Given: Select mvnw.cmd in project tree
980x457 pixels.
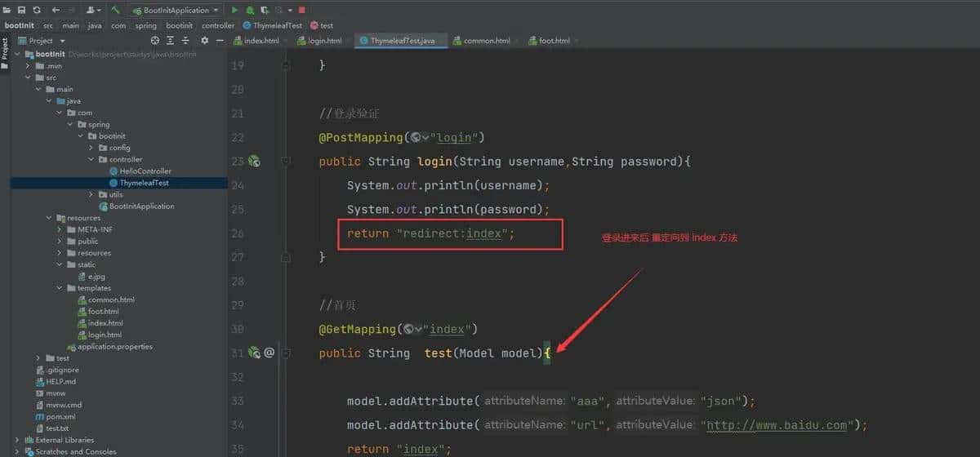Looking at the screenshot, I should tap(58, 405).
